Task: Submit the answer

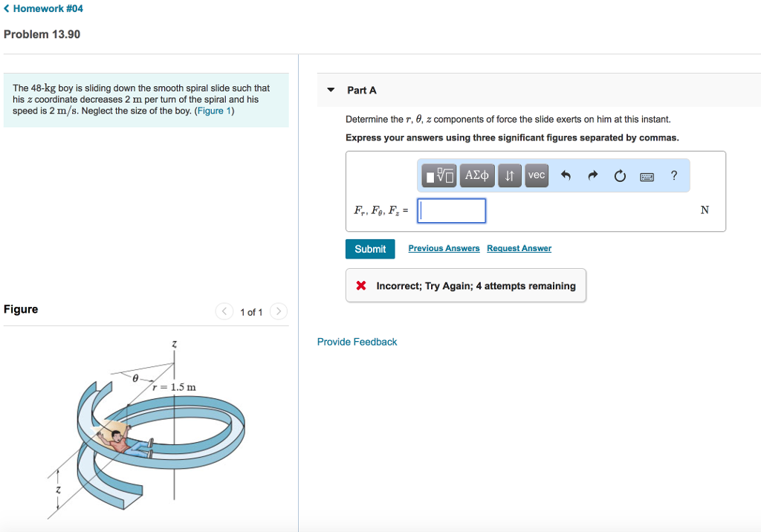Action: point(369,249)
